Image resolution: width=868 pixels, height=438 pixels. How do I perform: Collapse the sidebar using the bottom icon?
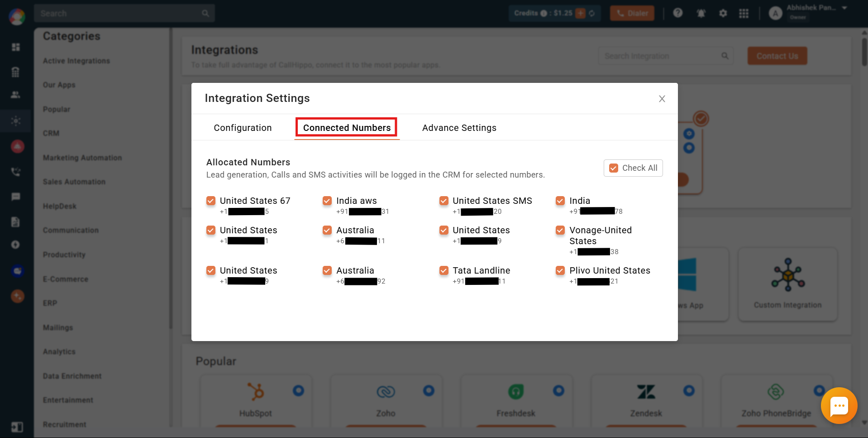17,427
